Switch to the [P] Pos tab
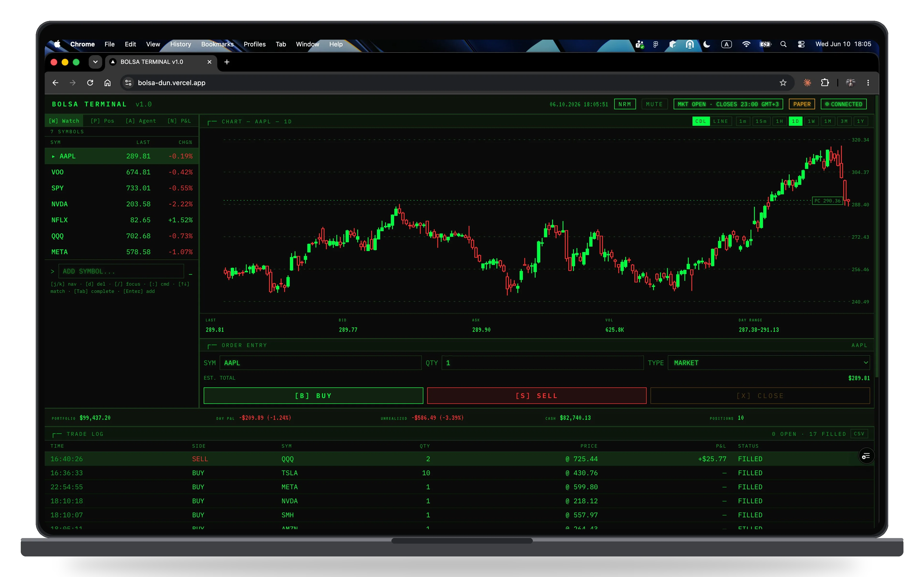 pyautogui.click(x=102, y=121)
